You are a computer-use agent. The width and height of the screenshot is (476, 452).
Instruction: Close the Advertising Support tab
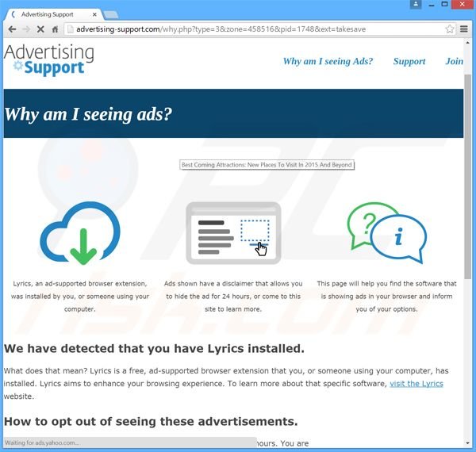coord(94,14)
